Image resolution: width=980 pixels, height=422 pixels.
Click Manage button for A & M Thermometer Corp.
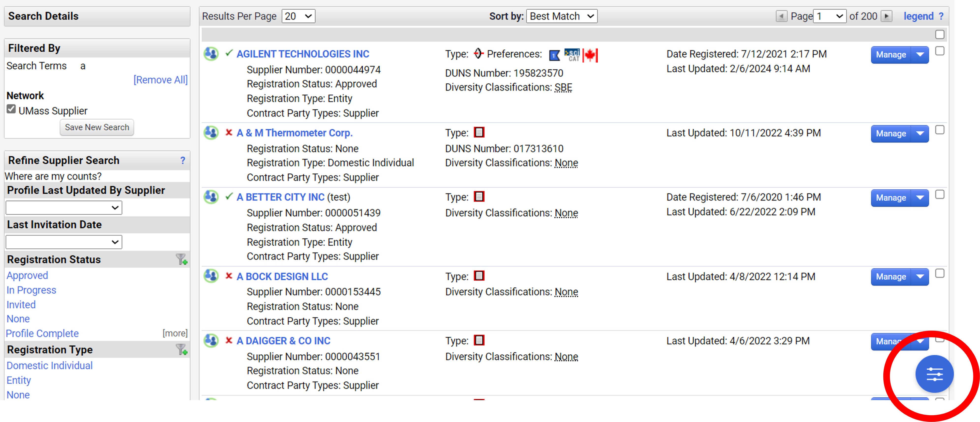click(891, 134)
